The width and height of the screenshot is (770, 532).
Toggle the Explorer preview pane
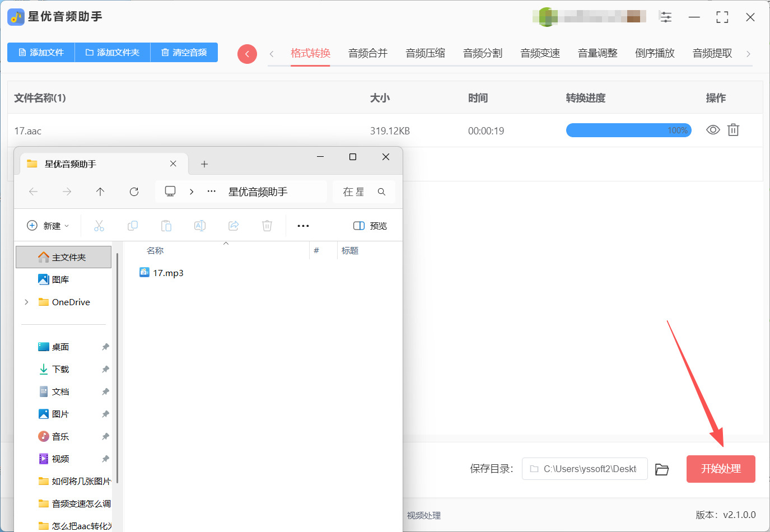pos(370,226)
